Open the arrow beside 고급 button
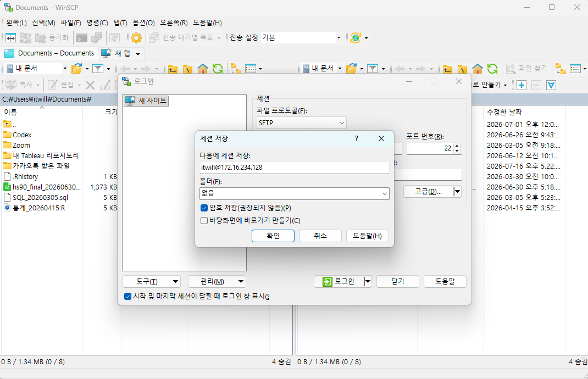 pos(457,192)
